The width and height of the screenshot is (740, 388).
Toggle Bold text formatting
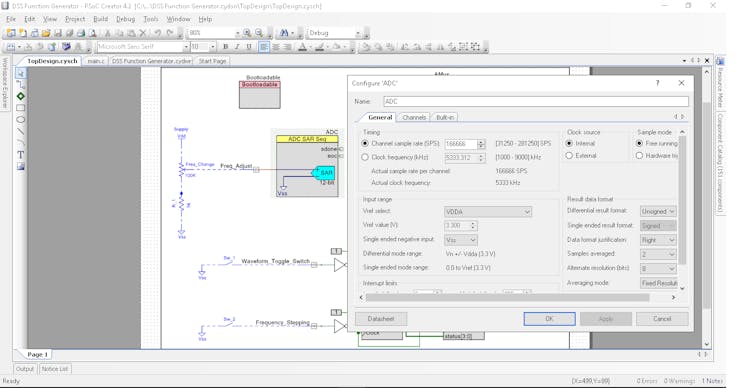(226, 47)
